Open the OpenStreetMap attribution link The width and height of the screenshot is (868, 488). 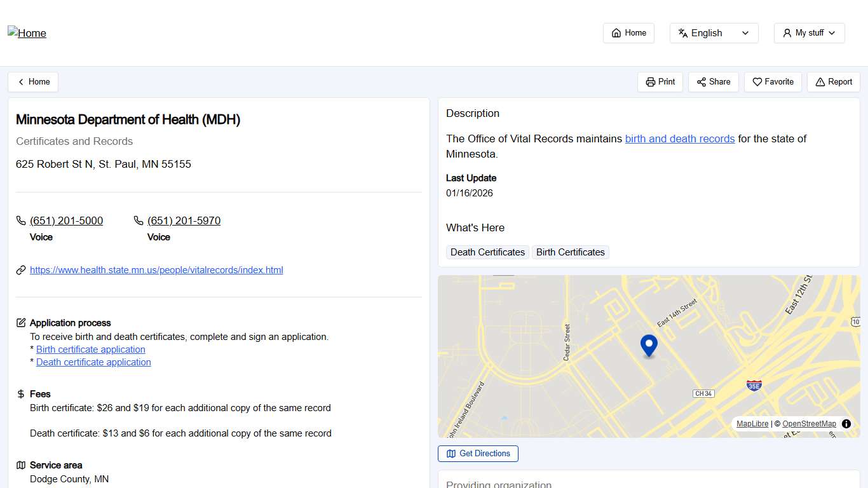coord(809,423)
